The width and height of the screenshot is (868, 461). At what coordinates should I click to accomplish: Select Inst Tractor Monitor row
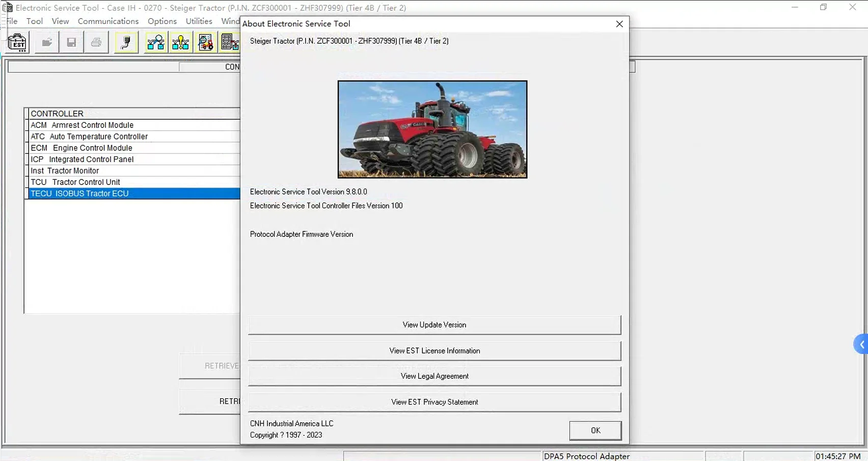coord(134,171)
